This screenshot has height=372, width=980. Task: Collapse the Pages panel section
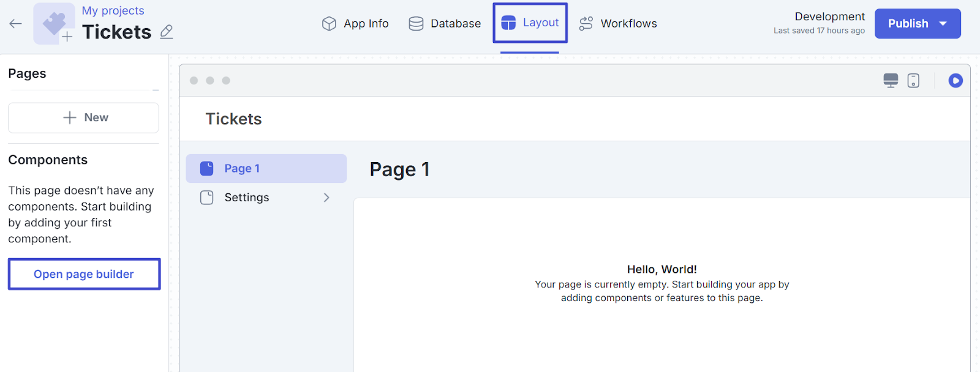tap(156, 90)
